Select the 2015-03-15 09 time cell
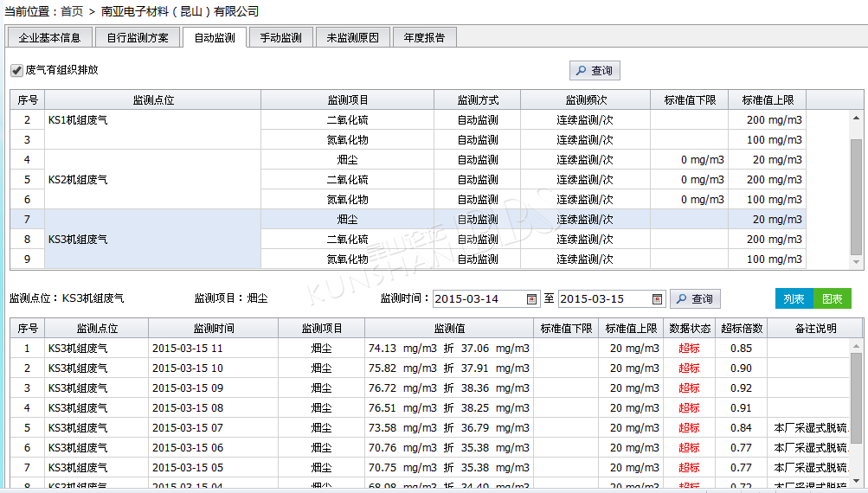The image size is (868, 493). (x=214, y=387)
